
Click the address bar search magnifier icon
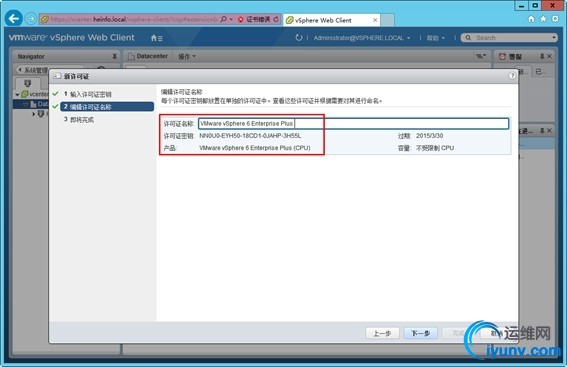223,19
